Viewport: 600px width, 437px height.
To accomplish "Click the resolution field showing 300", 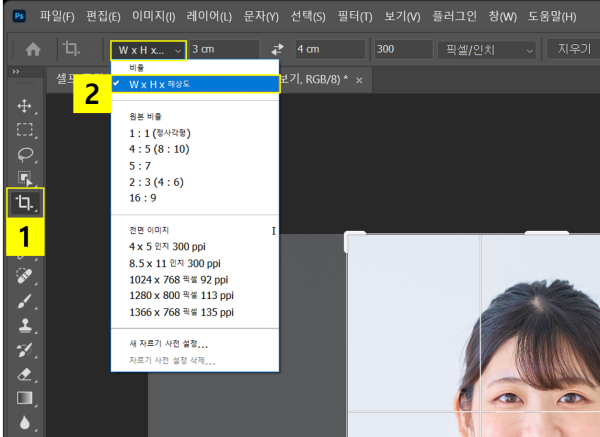I will (x=403, y=49).
